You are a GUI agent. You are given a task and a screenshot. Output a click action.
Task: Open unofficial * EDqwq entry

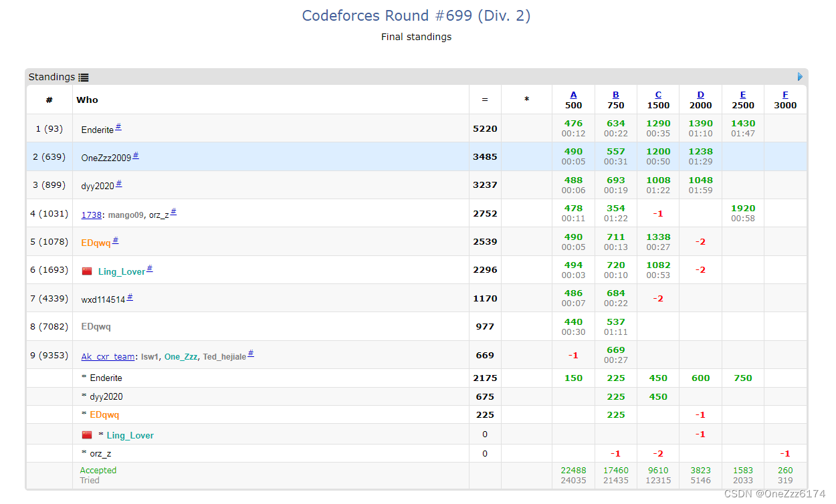pos(104,415)
